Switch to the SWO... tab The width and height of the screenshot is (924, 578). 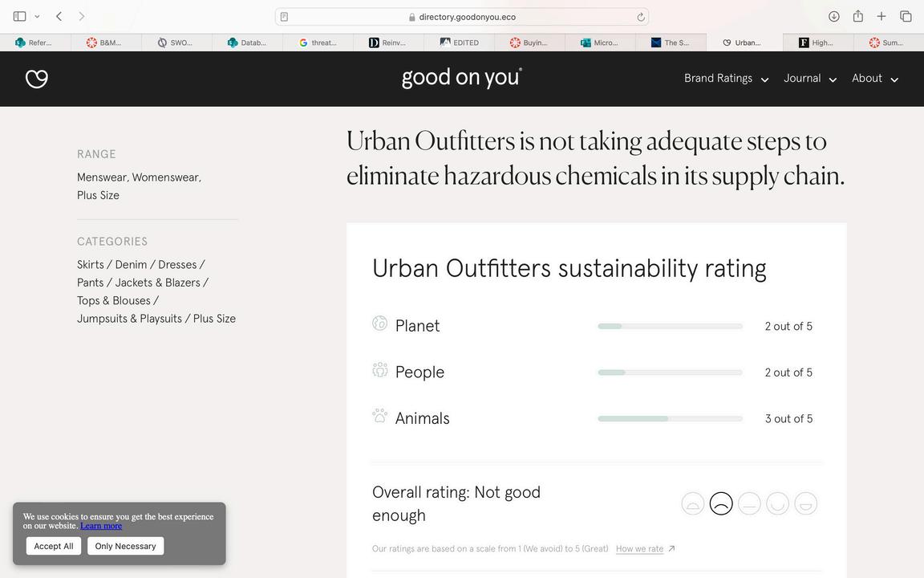pyautogui.click(x=176, y=43)
